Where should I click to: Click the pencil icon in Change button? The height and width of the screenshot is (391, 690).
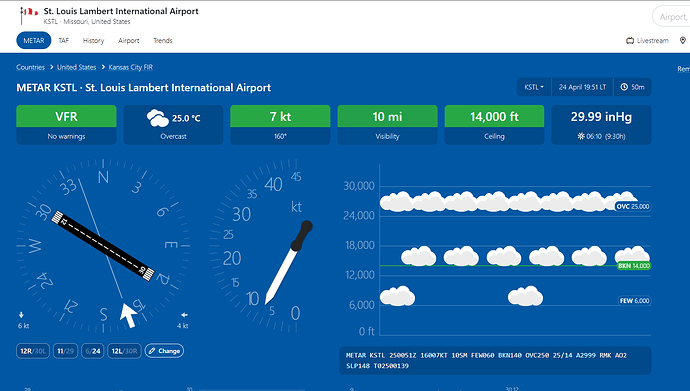(x=152, y=351)
